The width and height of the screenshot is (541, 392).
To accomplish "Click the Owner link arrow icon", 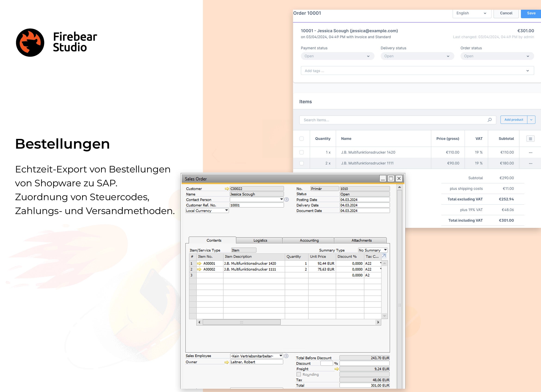I will (x=226, y=362).
